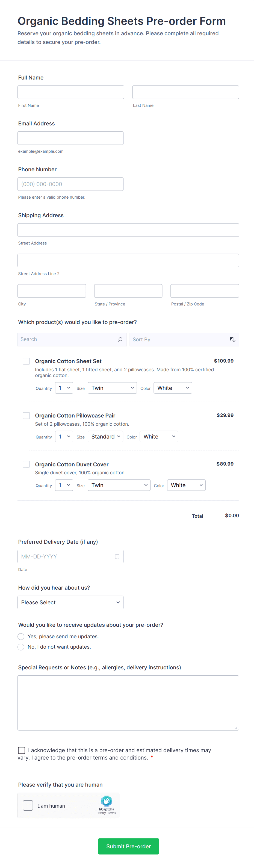
Task: Open the Sheet Set Size dropdown
Action: point(112,388)
